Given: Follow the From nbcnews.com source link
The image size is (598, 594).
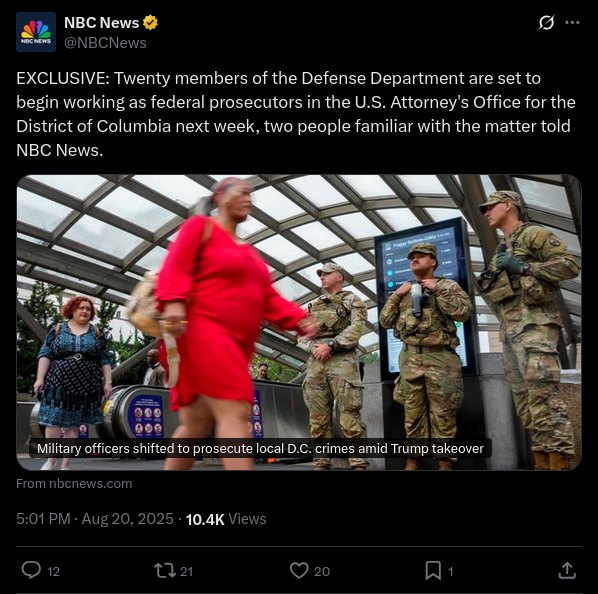Looking at the screenshot, I should click(74, 483).
